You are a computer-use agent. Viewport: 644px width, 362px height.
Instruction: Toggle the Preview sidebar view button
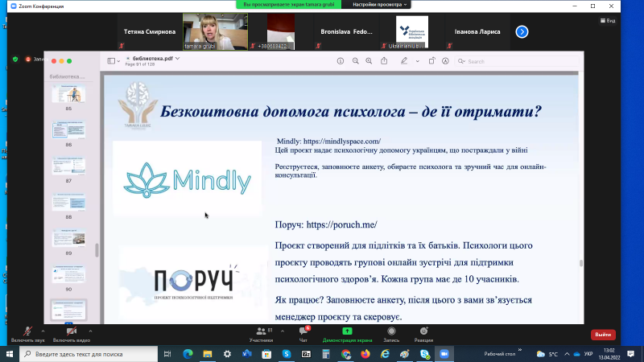point(114,61)
